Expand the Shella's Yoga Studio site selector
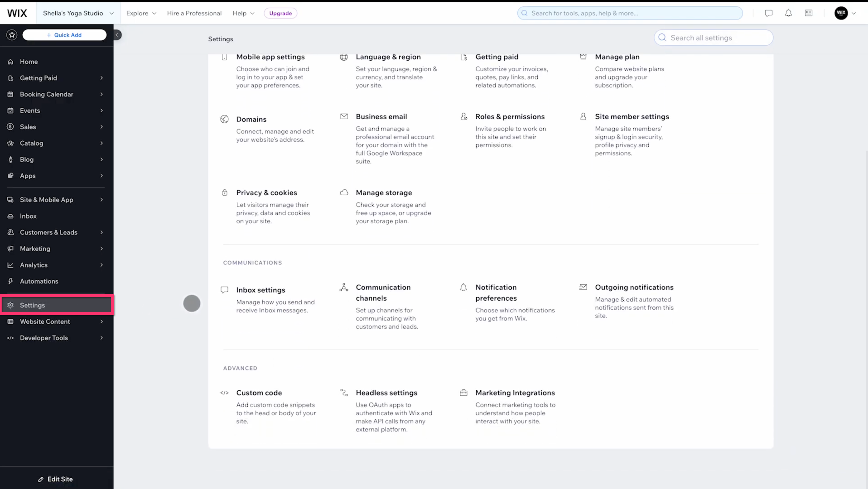 (x=78, y=13)
